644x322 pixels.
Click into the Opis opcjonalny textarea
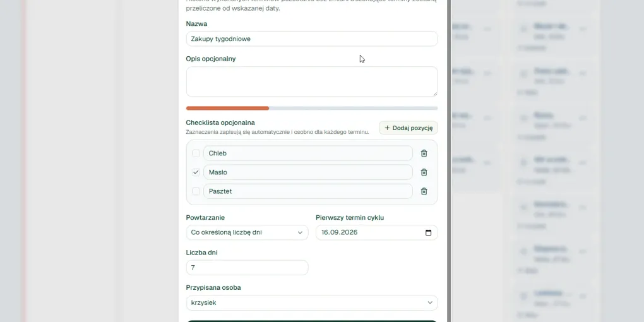tap(312, 81)
